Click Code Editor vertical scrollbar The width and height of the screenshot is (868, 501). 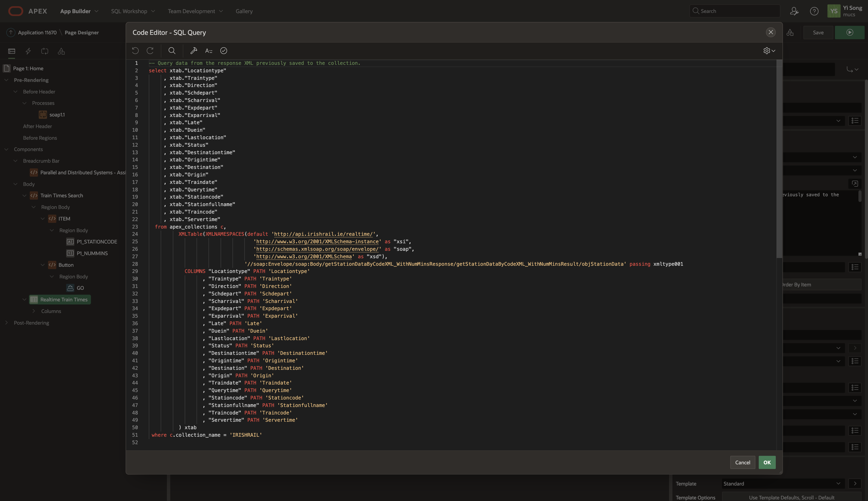click(x=779, y=159)
